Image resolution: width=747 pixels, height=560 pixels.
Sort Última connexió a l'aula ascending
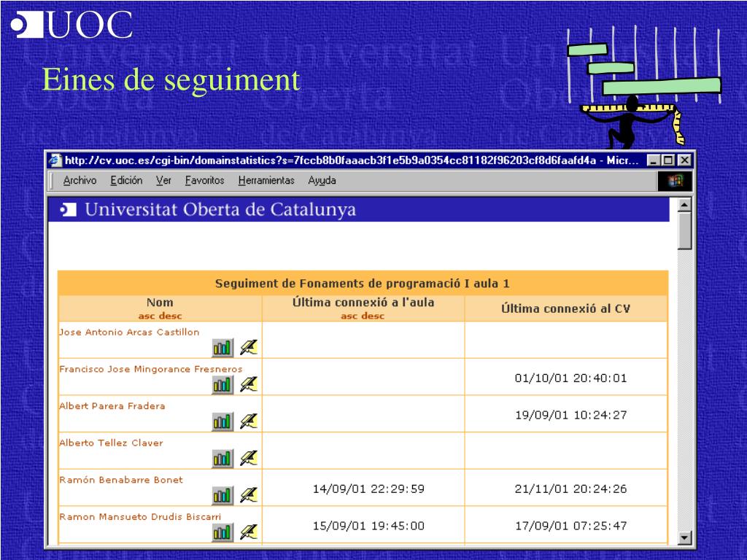(349, 316)
